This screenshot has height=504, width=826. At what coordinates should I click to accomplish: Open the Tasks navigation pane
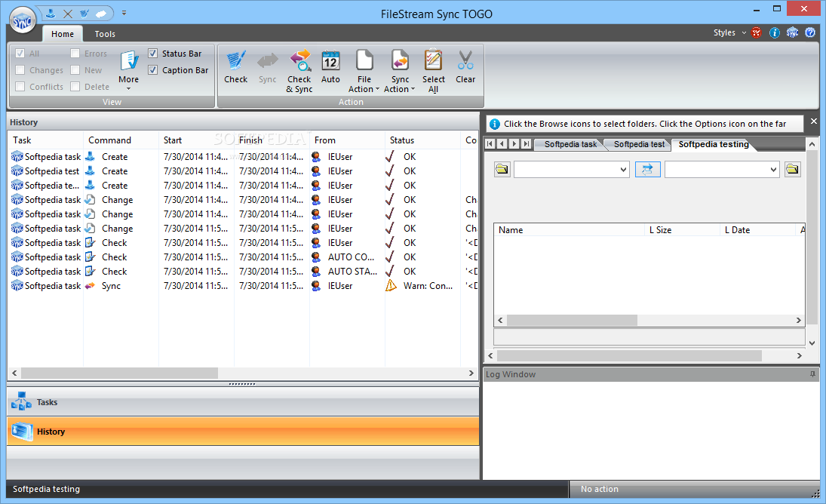pos(243,402)
